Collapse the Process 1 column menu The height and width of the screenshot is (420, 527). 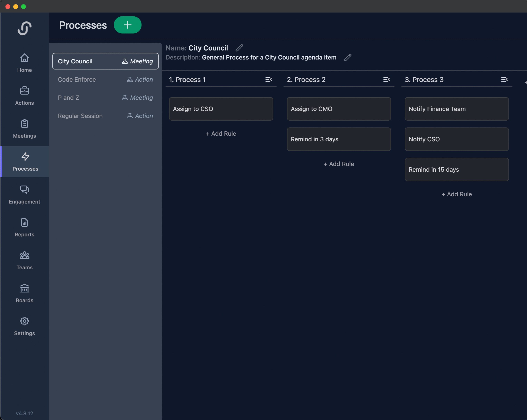click(269, 79)
